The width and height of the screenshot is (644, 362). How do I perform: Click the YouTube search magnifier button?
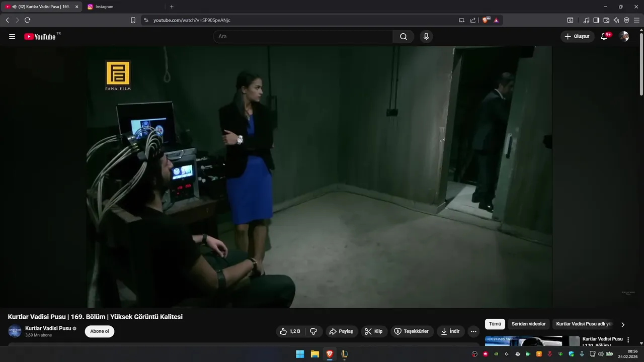click(404, 37)
